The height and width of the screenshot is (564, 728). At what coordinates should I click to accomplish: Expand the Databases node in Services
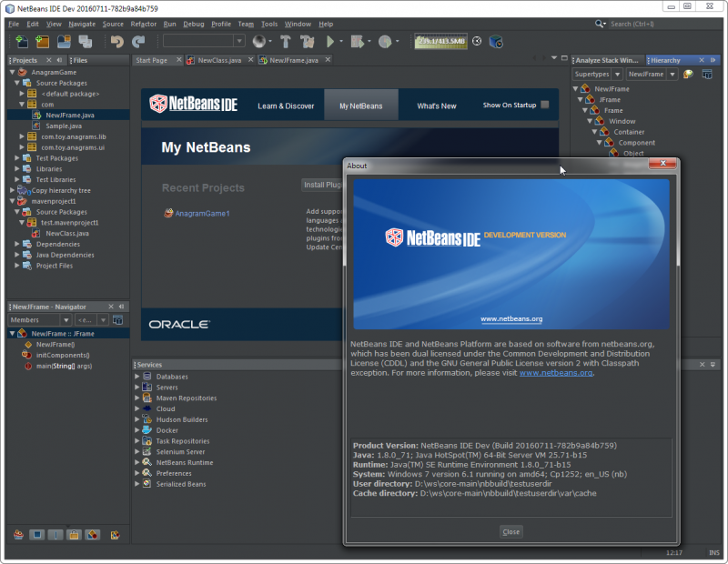[x=137, y=376]
